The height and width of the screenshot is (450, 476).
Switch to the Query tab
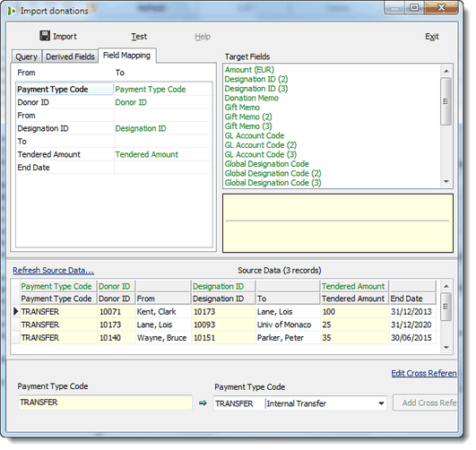[26, 56]
